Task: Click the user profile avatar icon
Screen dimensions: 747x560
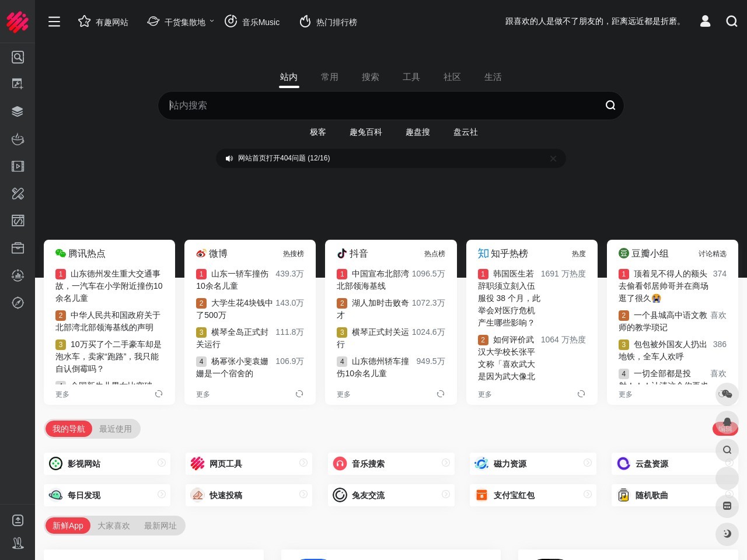Action: [706, 21]
